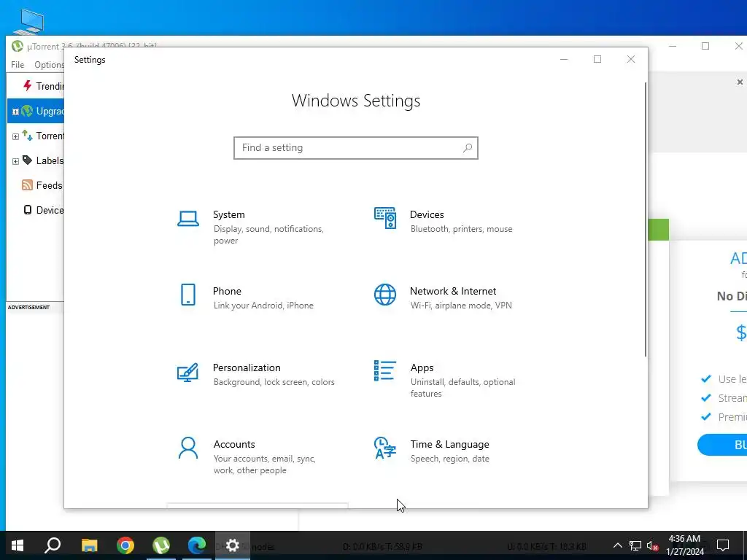Open the Time & Language icon
Screen dimensions: 747x560
tap(385, 448)
